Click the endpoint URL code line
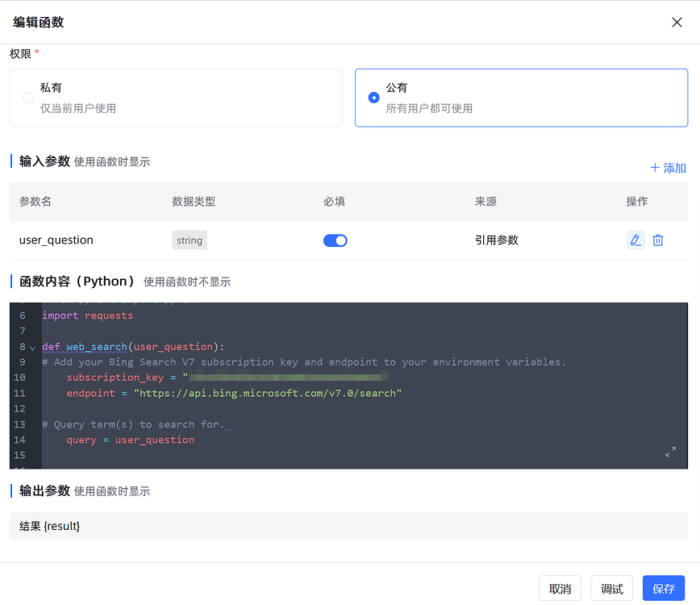700x605 pixels. pos(234,394)
